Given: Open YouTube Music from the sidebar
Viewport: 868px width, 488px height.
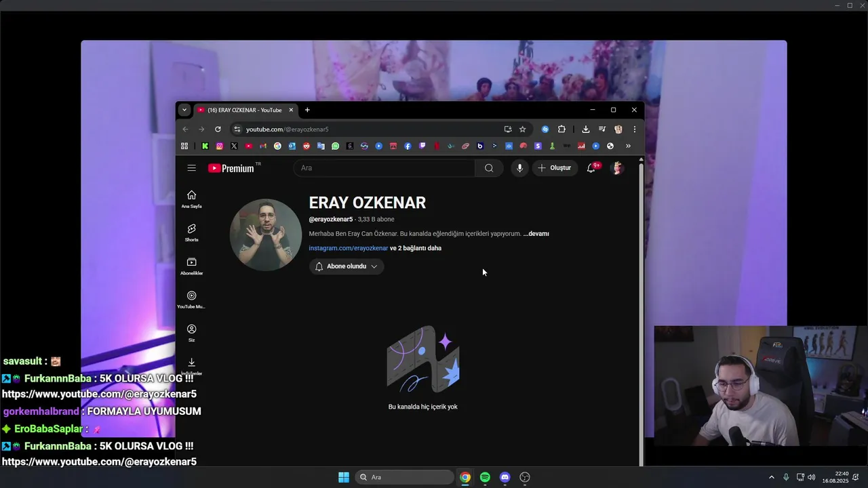Looking at the screenshot, I should point(192,300).
